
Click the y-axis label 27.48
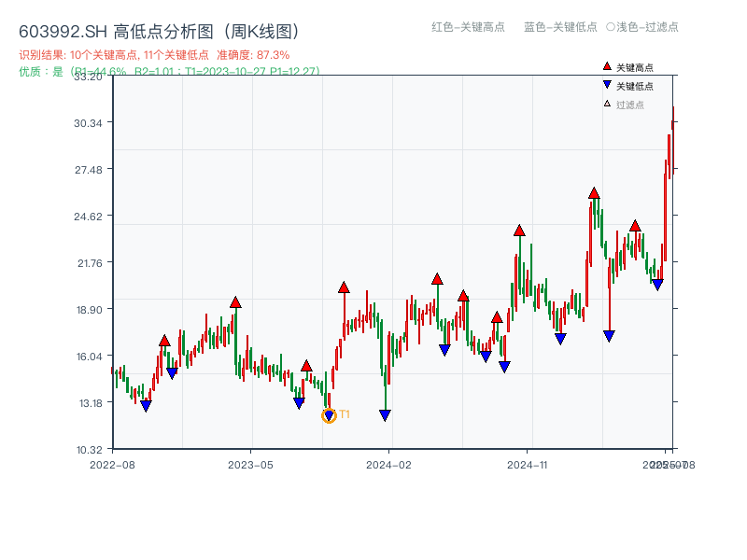click(88, 170)
